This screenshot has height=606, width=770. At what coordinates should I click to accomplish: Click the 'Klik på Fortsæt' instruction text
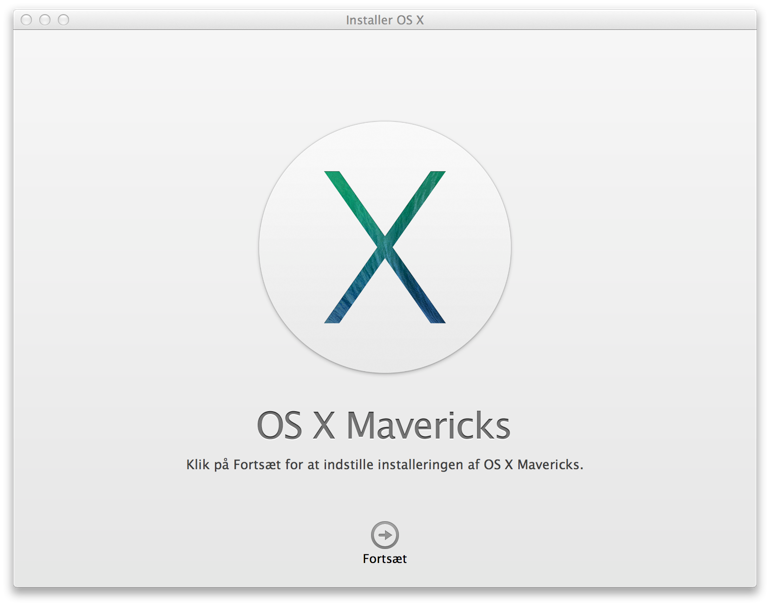pyautogui.click(x=385, y=465)
